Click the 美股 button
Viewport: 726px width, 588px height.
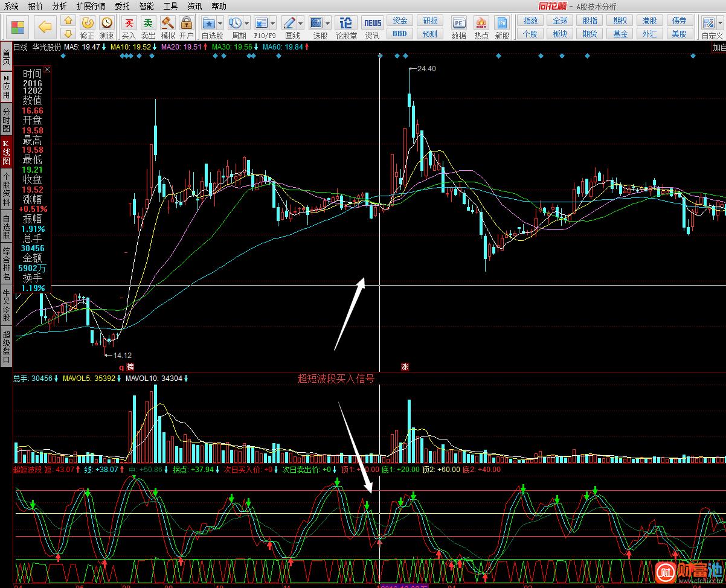679,34
